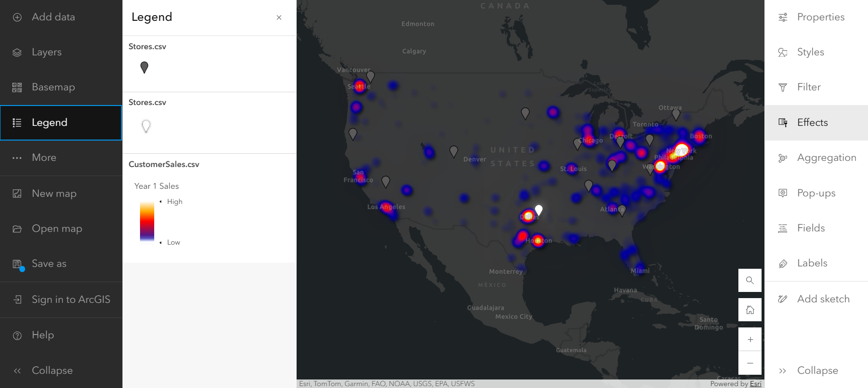Close the Legend panel
This screenshot has width=868, height=388.
[x=279, y=18]
